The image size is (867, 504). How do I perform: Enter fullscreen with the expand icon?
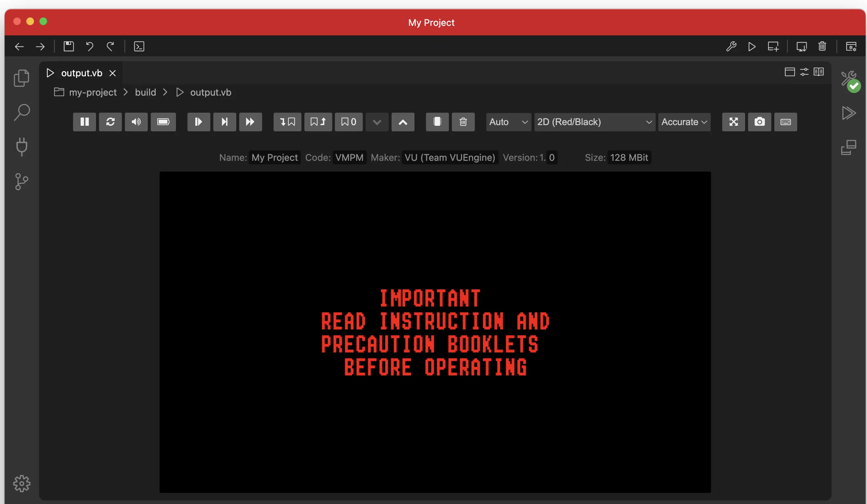733,122
